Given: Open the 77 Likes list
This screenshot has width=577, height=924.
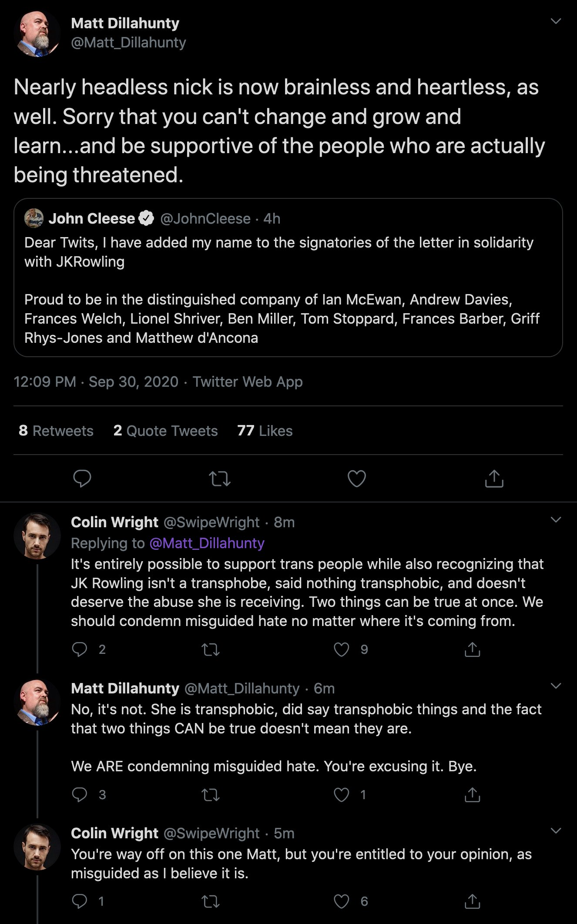Looking at the screenshot, I should point(265,431).
